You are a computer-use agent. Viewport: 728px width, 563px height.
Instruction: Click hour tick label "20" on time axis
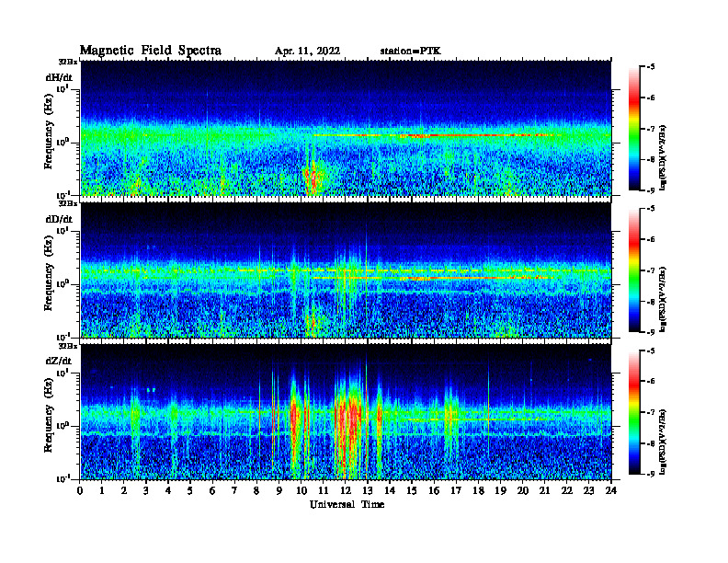click(x=523, y=491)
